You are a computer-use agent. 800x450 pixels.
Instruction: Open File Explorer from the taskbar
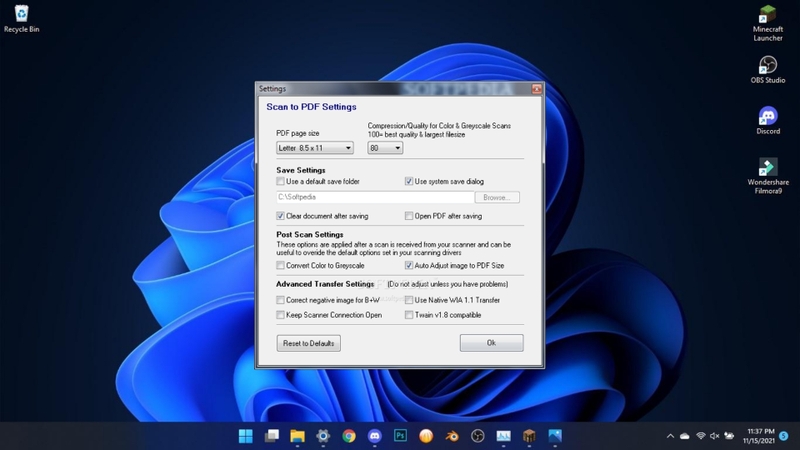click(x=297, y=436)
